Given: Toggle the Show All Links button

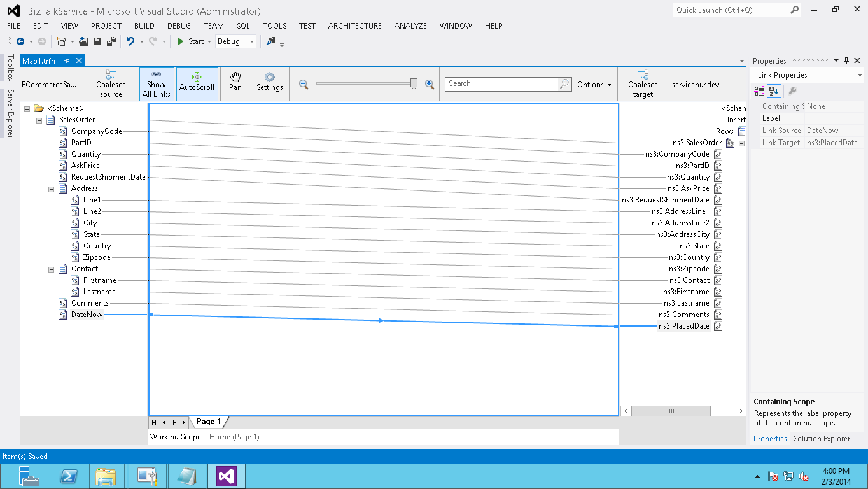Looking at the screenshot, I should 157,84.
